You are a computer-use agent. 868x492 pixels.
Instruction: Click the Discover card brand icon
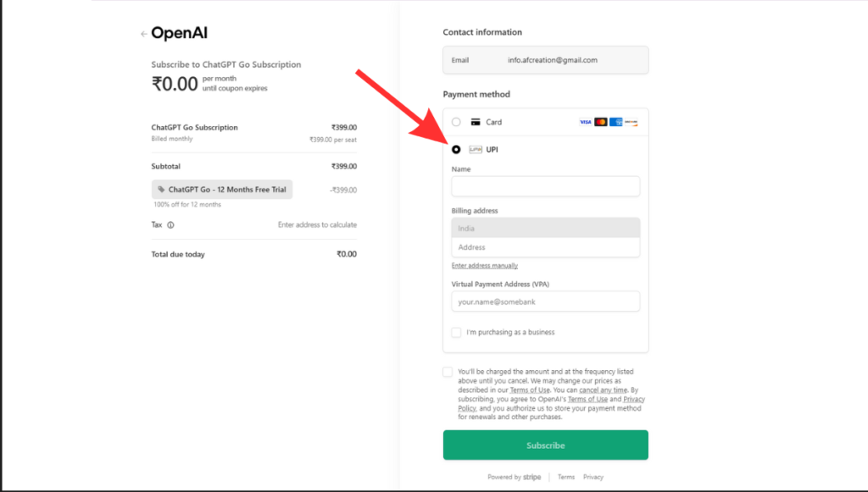click(632, 122)
